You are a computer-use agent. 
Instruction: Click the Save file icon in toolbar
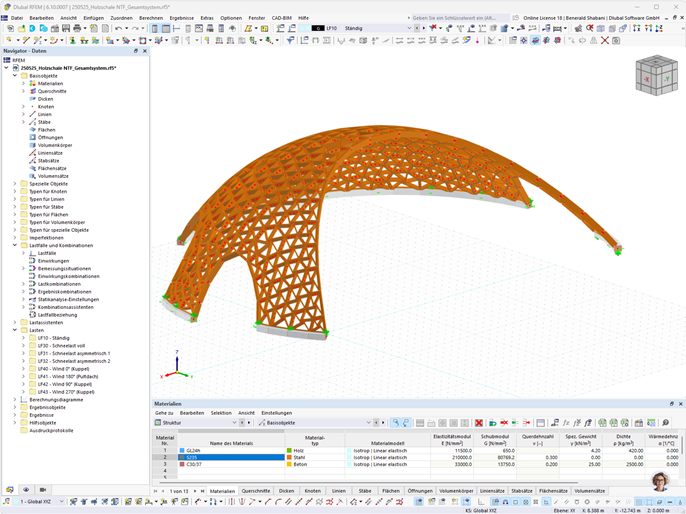(66, 28)
